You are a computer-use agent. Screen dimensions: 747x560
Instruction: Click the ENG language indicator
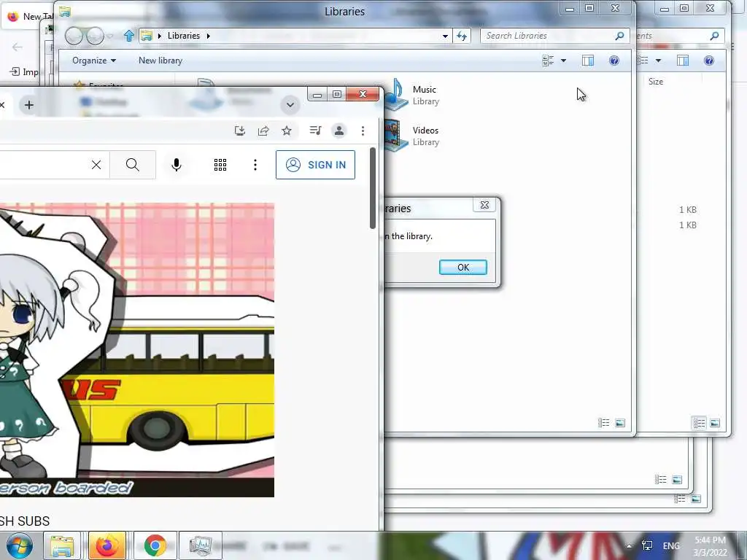tap(671, 545)
